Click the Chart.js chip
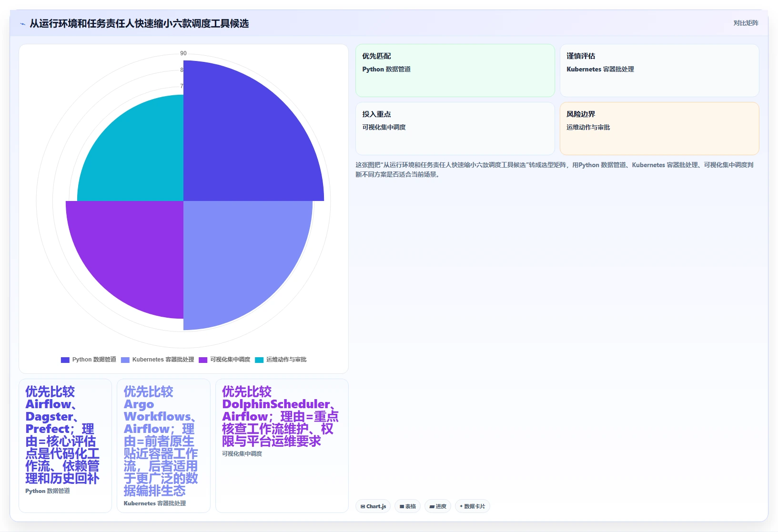This screenshot has width=778, height=532. [x=373, y=506]
